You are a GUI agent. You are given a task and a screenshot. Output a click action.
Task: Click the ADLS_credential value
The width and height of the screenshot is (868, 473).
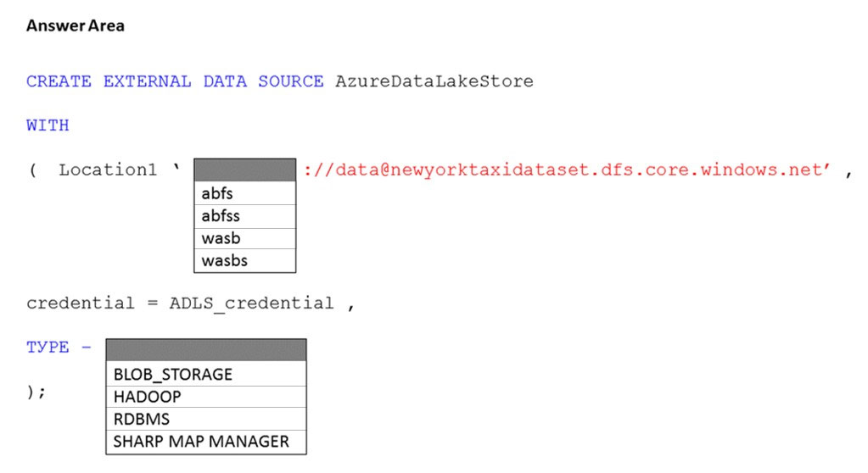tap(251, 303)
